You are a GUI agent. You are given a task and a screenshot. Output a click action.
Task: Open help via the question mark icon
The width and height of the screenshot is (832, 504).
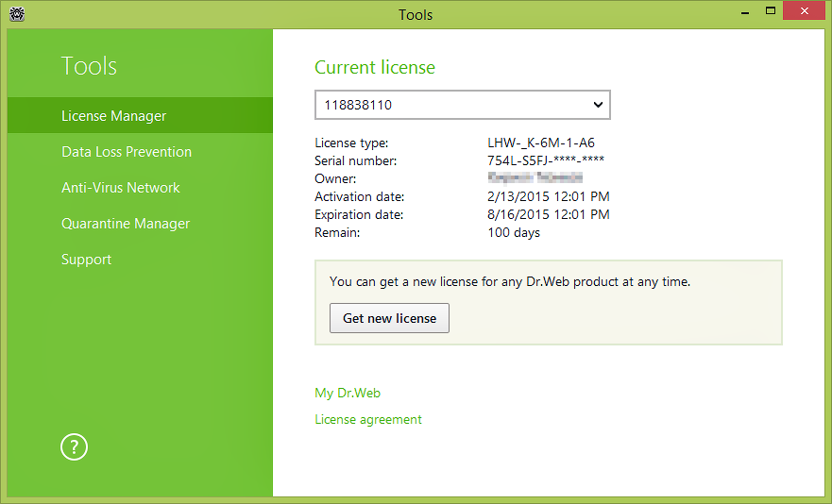pos(74,447)
